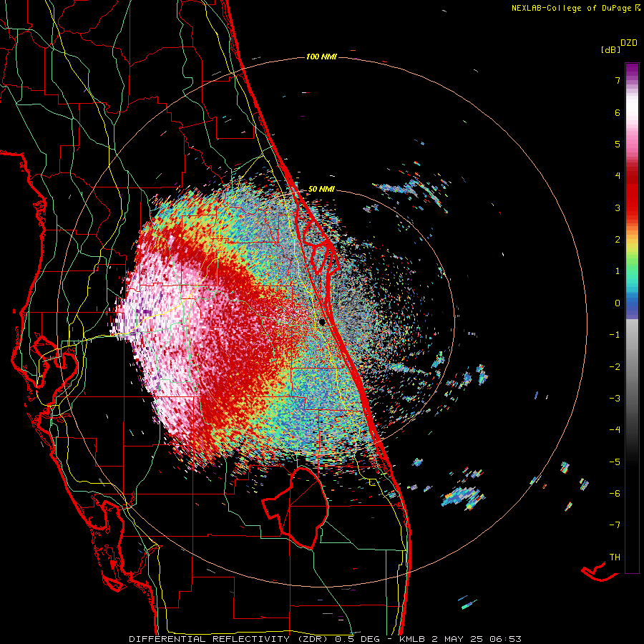The height and width of the screenshot is (644, 644).
Task: Click the color bar tick label -5
Action: 615,462
